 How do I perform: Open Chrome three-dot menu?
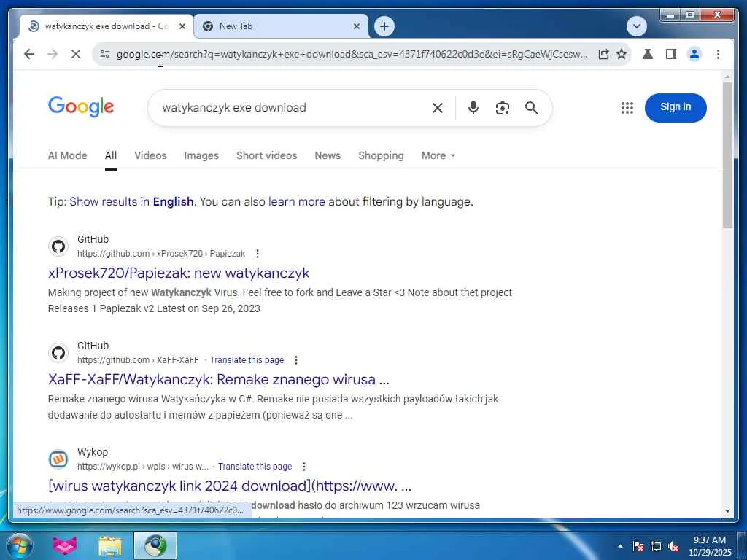click(x=718, y=54)
